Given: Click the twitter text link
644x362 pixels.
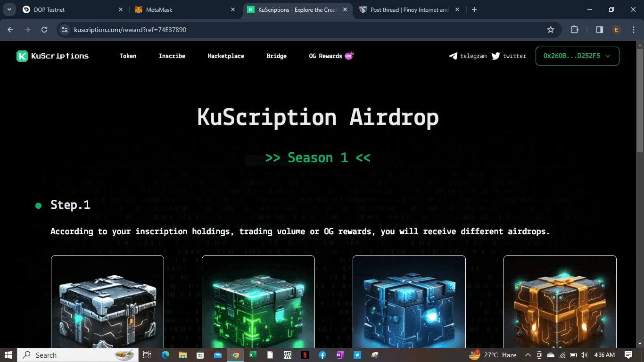Looking at the screenshot, I should point(514,56).
